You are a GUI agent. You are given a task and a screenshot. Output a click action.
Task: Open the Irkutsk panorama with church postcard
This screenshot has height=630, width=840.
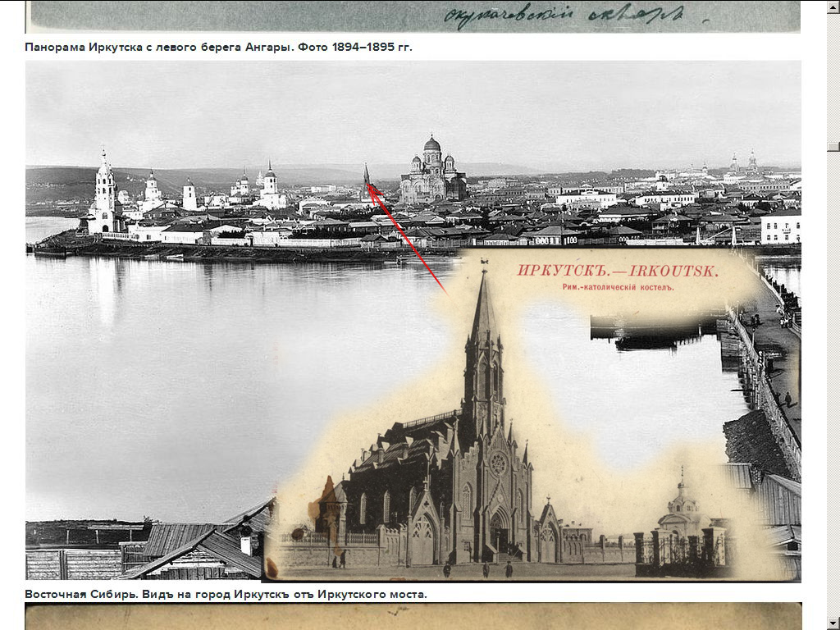tap(413, 321)
